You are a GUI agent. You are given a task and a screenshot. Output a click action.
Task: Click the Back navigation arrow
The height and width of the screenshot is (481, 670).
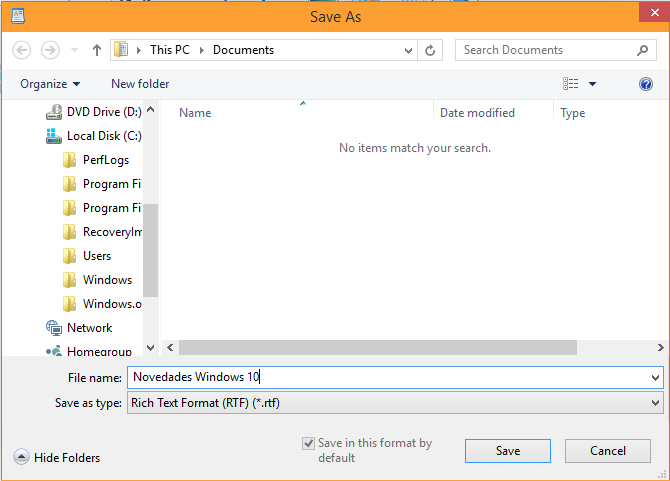22,50
